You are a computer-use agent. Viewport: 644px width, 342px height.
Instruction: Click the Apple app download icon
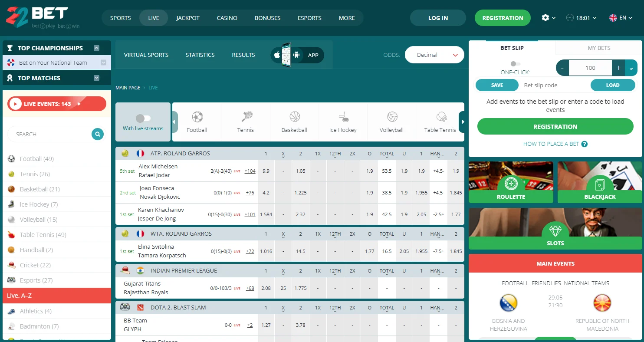[276, 55]
